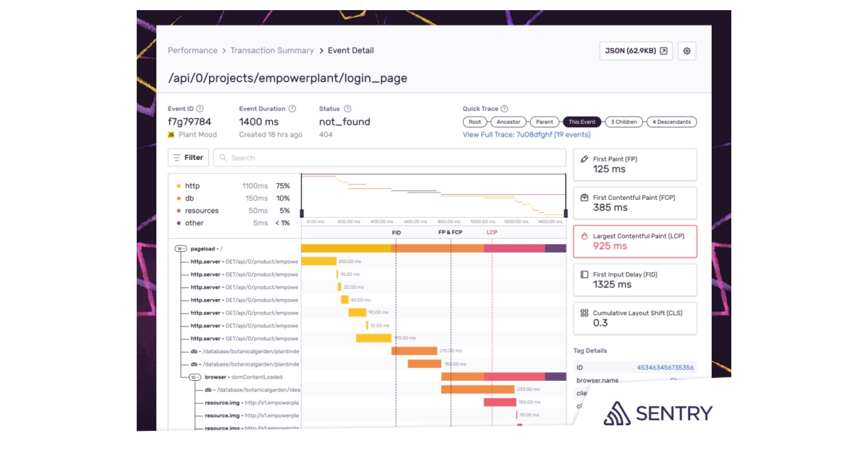Open the settings gear icon
This screenshot has width=868, height=454.
point(688,51)
